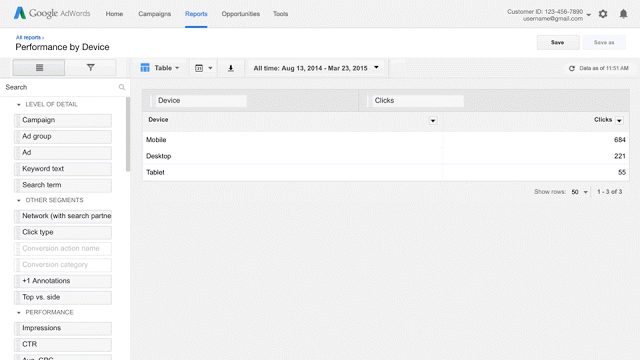Change the Show rows count dropdown

click(580, 192)
